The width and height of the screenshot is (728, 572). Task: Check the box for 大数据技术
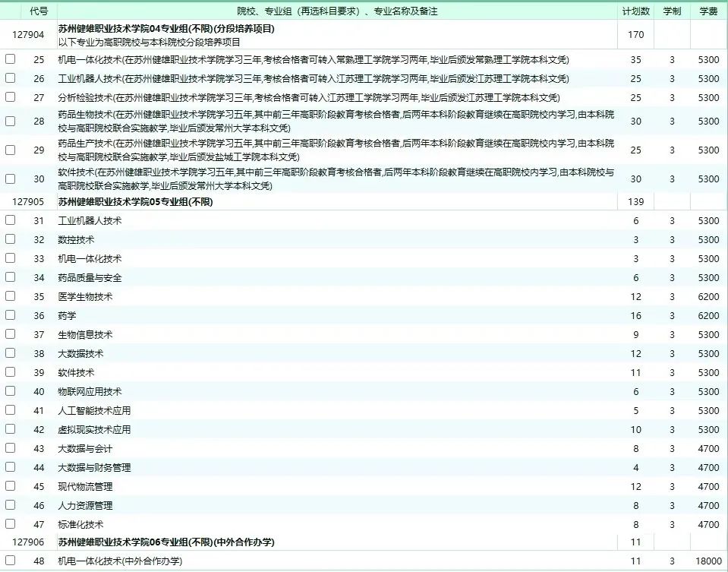point(10,353)
